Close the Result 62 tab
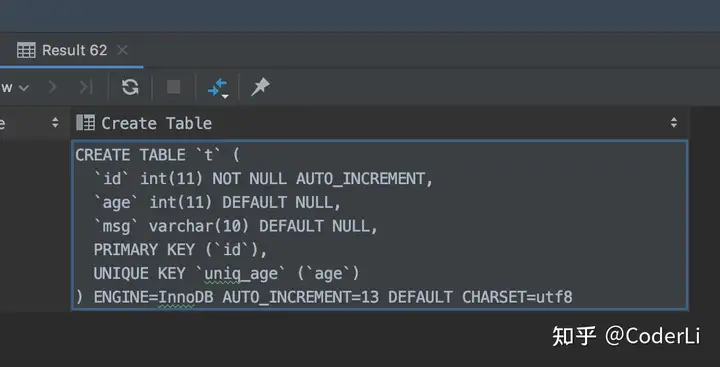 point(122,50)
